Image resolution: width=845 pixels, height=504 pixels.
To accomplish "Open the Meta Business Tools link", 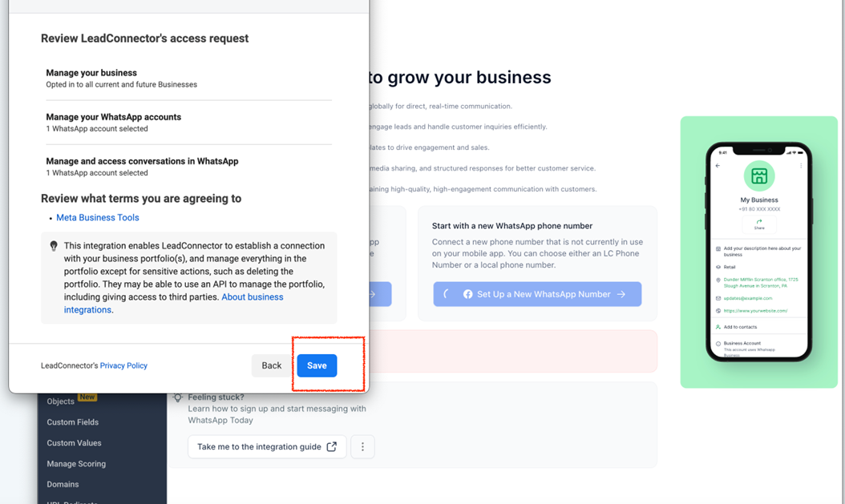I will click(x=97, y=217).
